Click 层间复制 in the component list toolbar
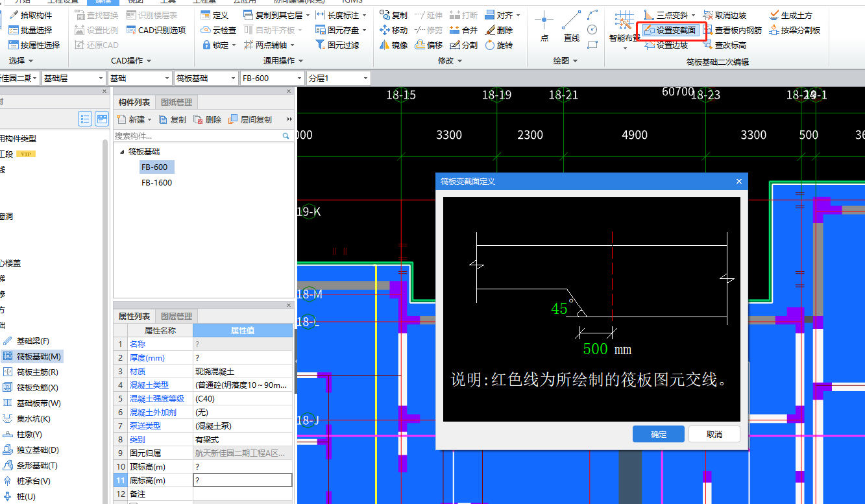This screenshot has height=504, width=865. click(x=250, y=120)
